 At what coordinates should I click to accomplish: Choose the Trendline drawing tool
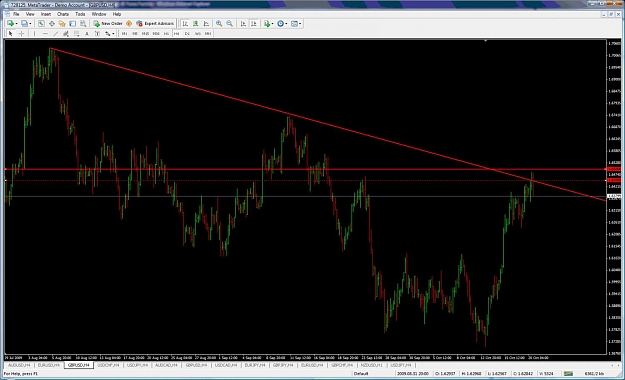pyautogui.click(x=56, y=33)
